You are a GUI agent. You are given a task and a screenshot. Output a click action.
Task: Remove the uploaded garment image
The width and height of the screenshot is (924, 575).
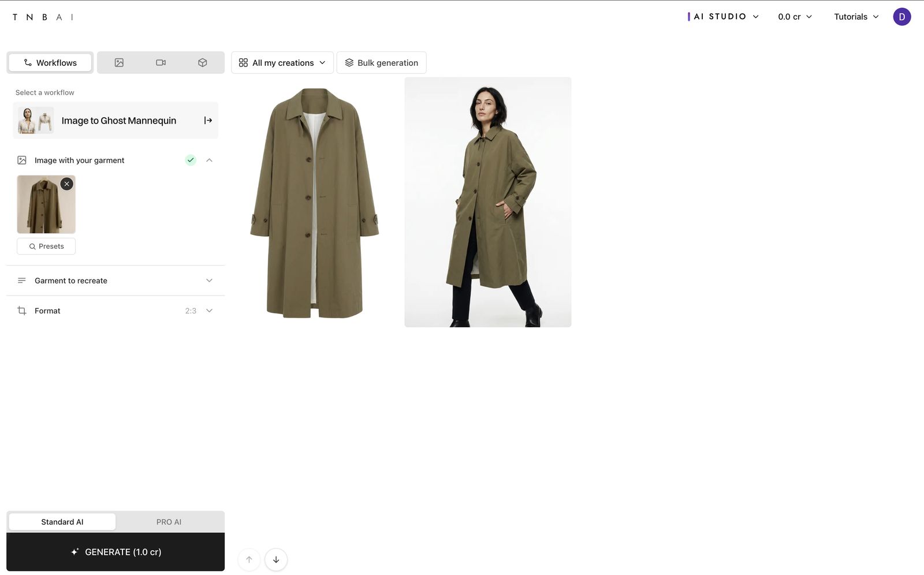click(67, 184)
